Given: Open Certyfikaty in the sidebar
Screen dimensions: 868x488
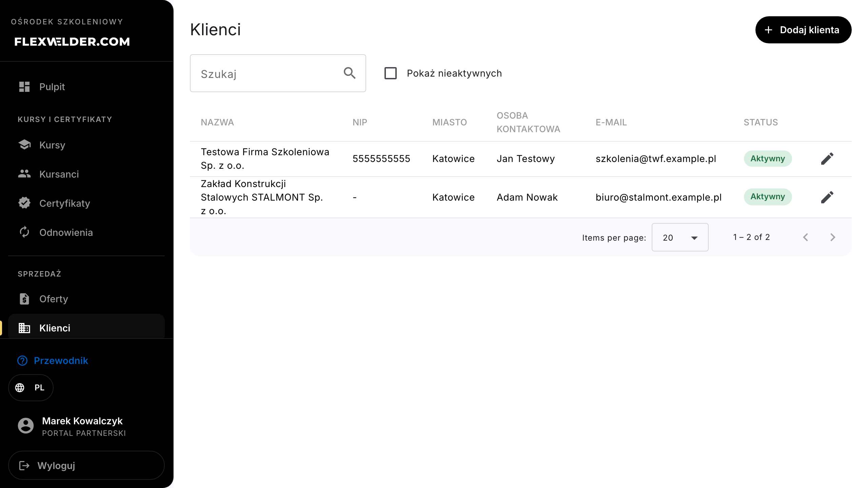Looking at the screenshot, I should pos(86,203).
